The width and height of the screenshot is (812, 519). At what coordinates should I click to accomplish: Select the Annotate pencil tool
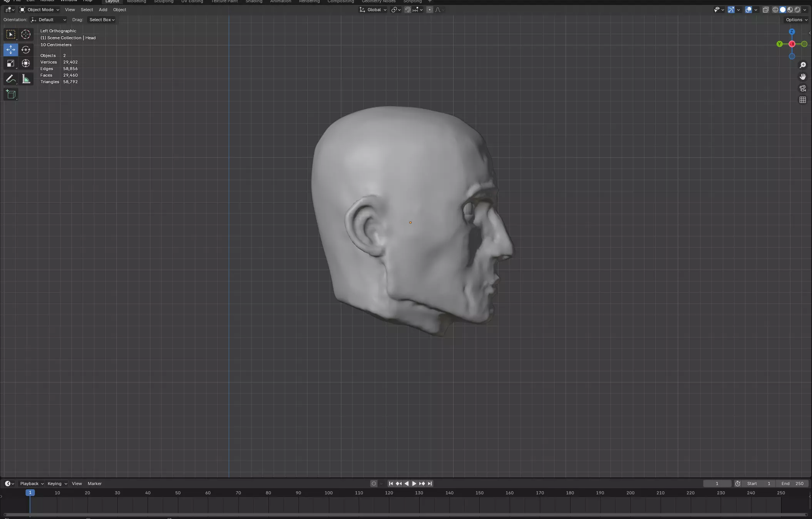[11, 79]
